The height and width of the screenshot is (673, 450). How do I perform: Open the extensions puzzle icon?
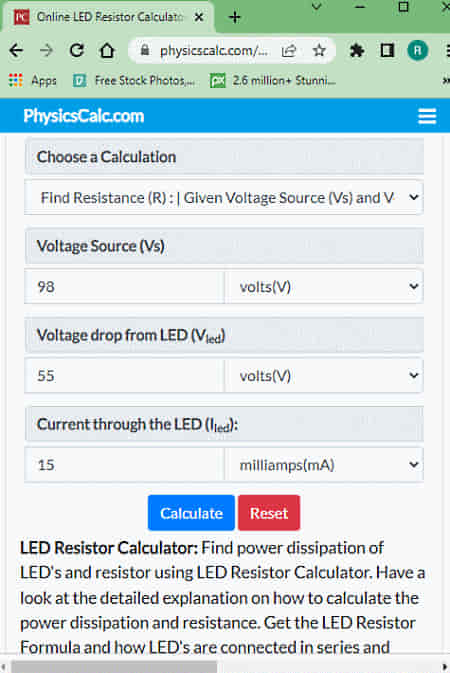[356, 51]
